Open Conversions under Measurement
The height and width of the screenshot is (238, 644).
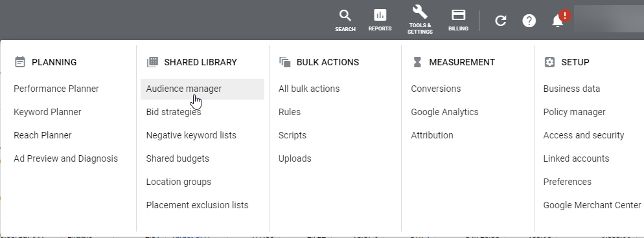tap(436, 89)
